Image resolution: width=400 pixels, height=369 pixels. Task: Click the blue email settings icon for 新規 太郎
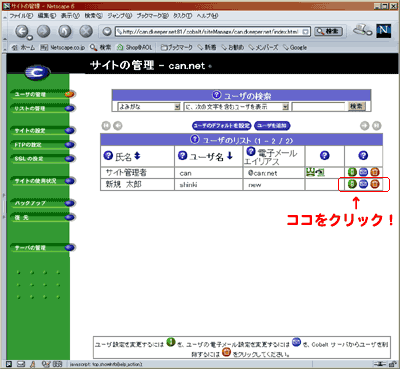(363, 184)
